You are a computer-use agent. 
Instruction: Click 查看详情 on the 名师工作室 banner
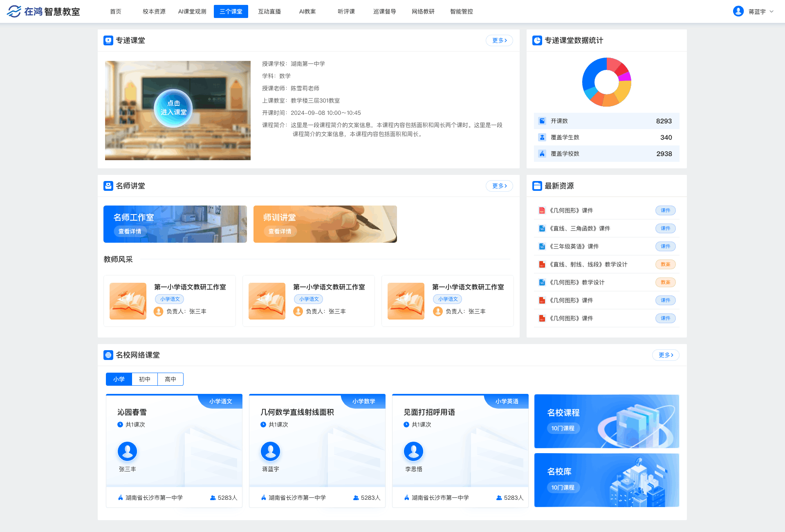click(x=130, y=231)
